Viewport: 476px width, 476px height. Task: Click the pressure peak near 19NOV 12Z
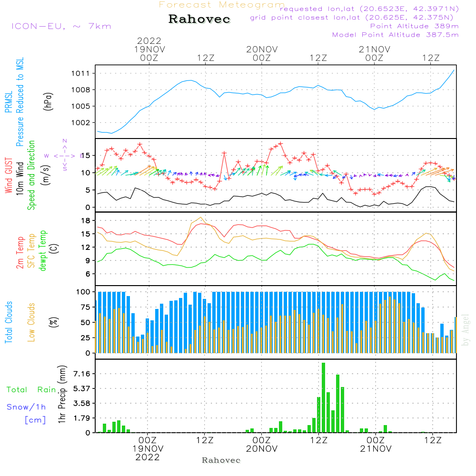point(190,80)
